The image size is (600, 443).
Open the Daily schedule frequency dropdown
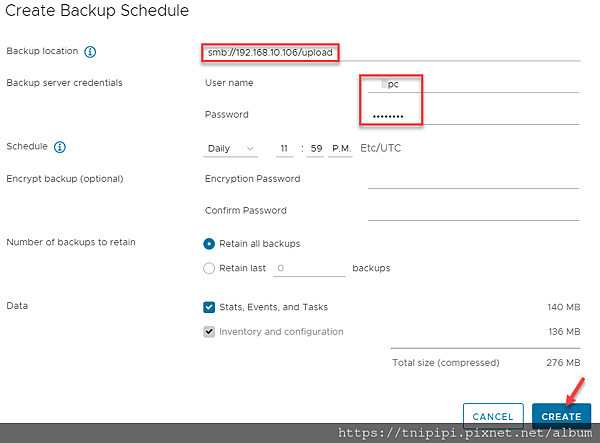pyautogui.click(x=230, y=149)
